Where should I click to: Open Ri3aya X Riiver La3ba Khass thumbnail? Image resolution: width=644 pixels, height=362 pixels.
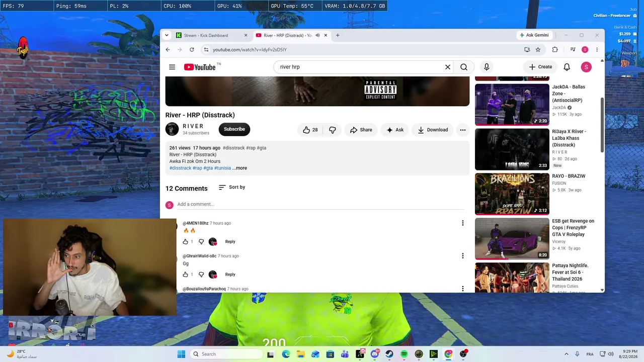pos(512,149)
